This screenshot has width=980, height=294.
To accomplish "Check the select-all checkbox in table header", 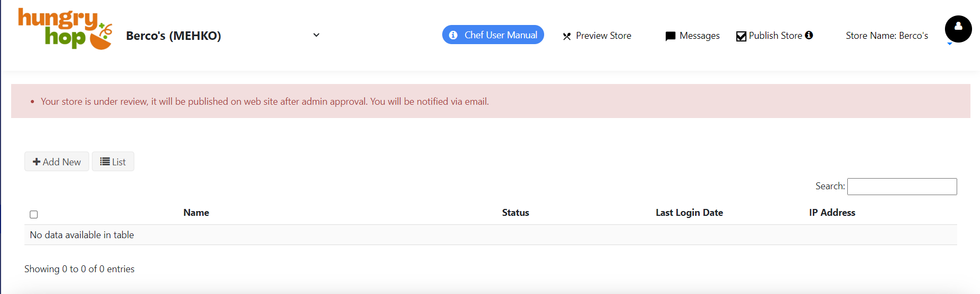I will click(34, 214).
